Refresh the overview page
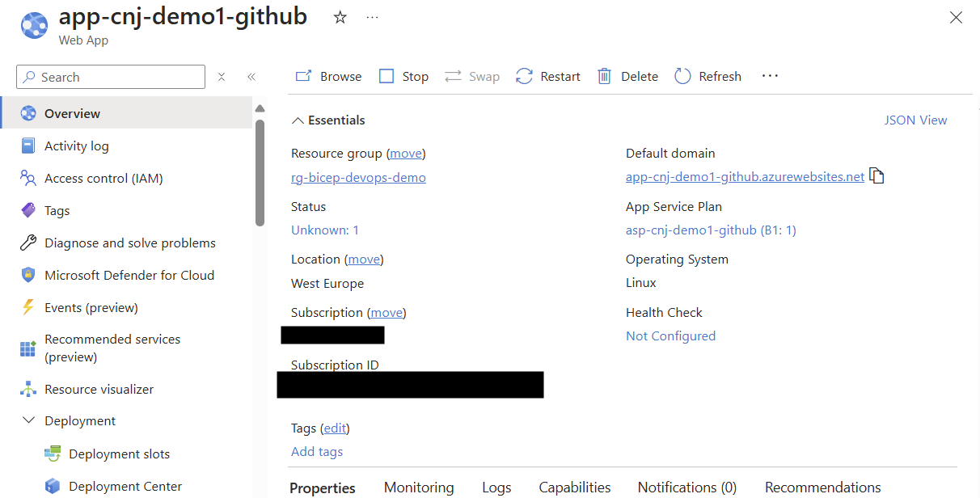Screen dimensions: 980x498 click(708, 76)
